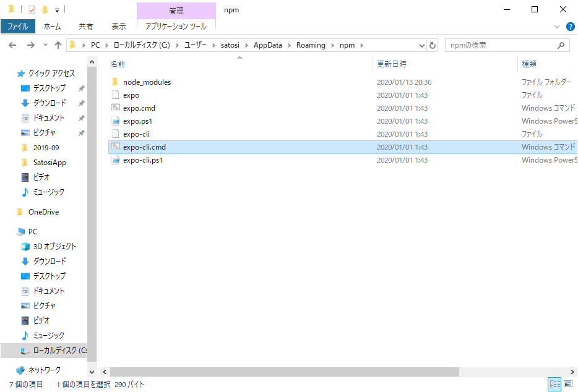
Task: Open the アプリケーション ツール tab
Action: point(176,27)
